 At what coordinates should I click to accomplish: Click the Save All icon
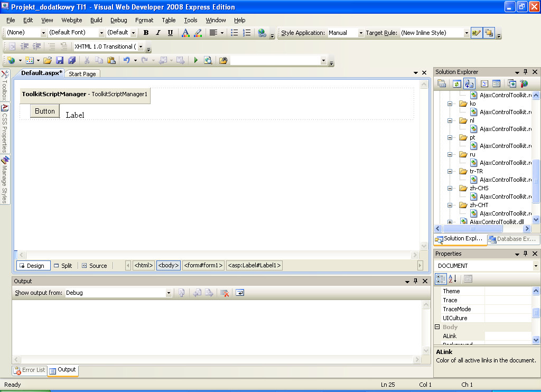[72, 60]
